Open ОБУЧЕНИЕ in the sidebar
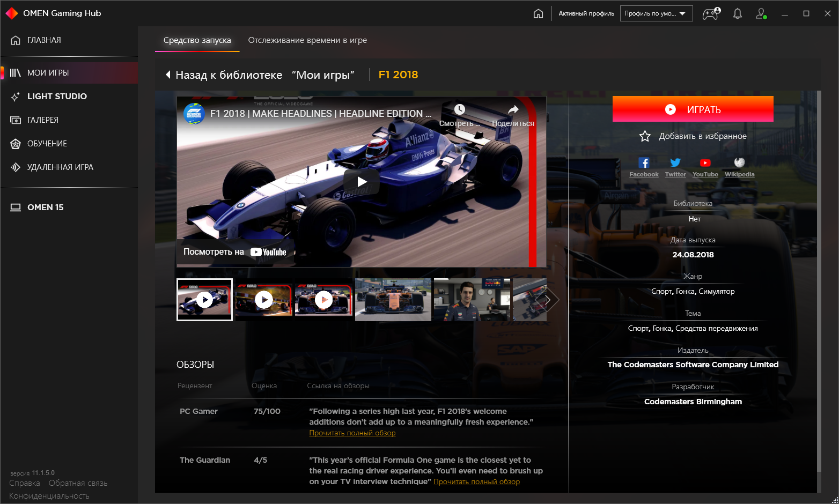The width and height of the screenshot is (839, 504). (x=69, y=144)
